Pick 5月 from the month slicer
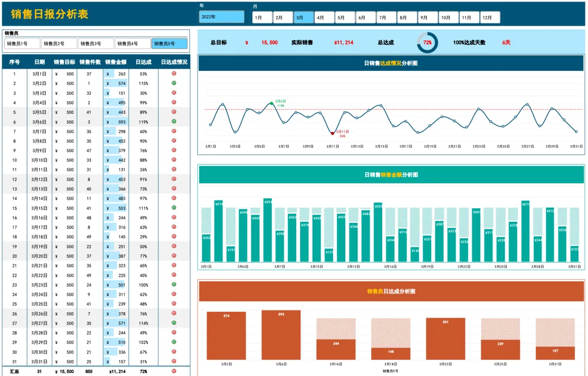The image size is (588, 376). pyautogui.click(x=345, y=17)
